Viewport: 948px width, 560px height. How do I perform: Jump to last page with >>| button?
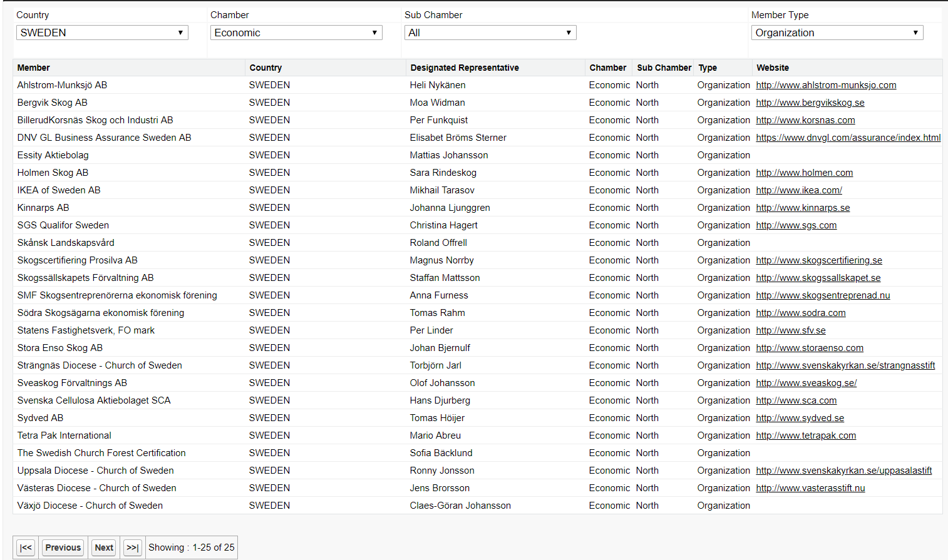pos(132,547)
